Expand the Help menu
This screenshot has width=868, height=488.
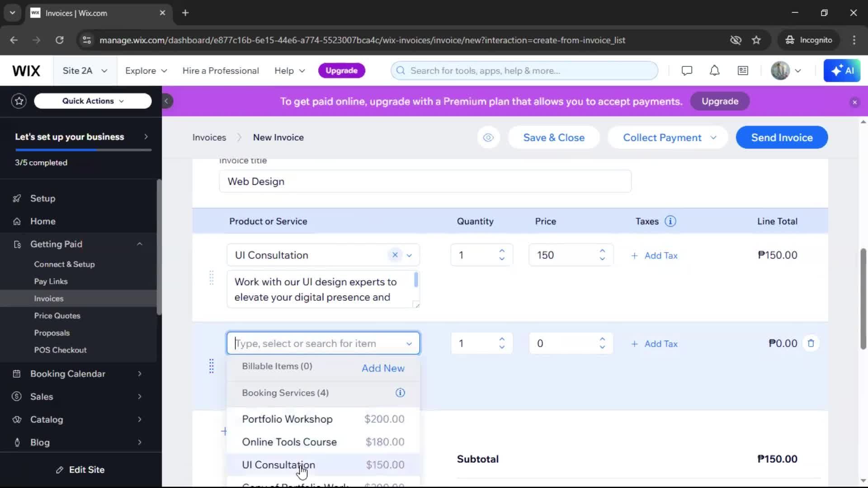290,70
